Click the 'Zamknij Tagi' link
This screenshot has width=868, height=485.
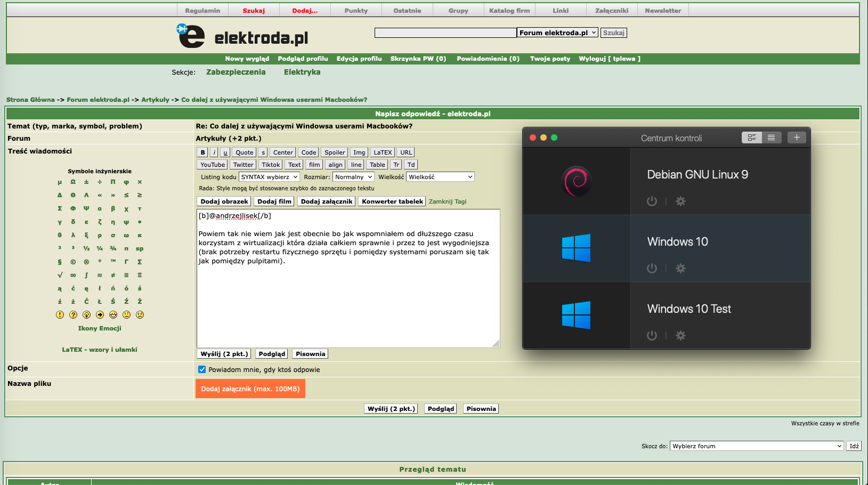click(x=448, y=201)
